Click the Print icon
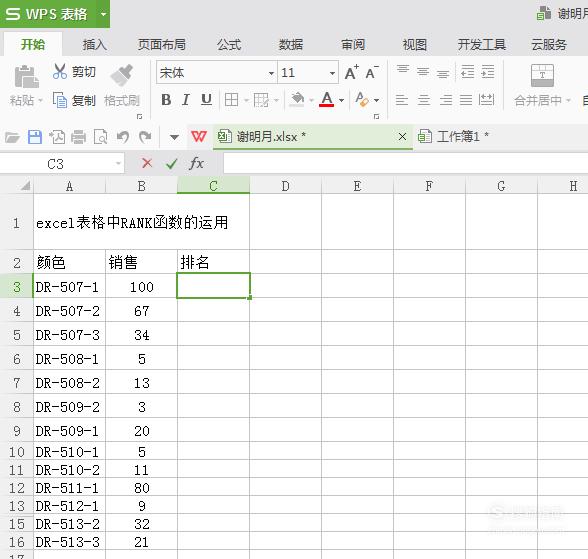Image resolution: width=588 pixels, height=559 pixels. point(78,137)
